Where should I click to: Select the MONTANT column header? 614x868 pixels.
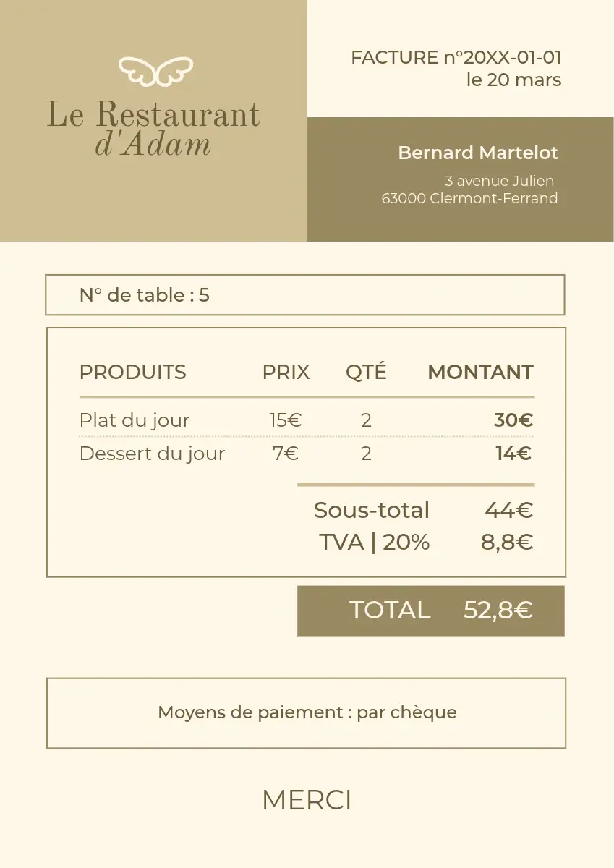pyautogui.click(x=480, y=372)
